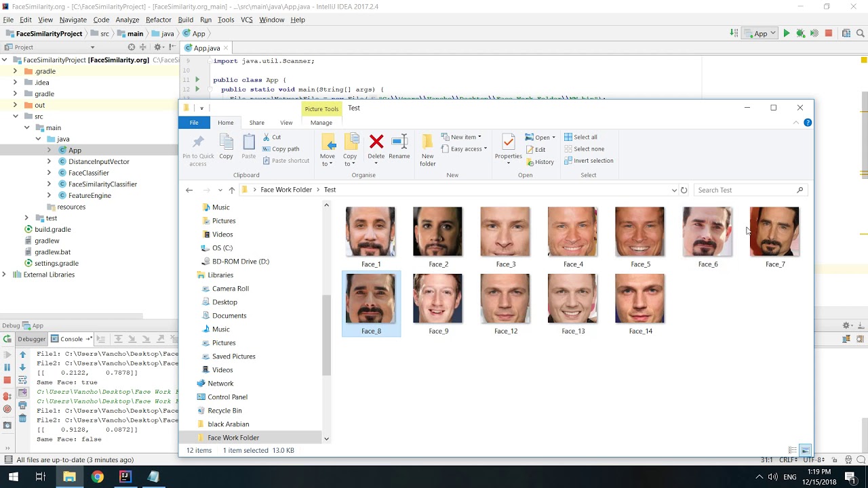Click the red Stop icon in IntelliJ toolbar
The height and width of the screenshot is (488, 868).
click(x=829, y=33)
